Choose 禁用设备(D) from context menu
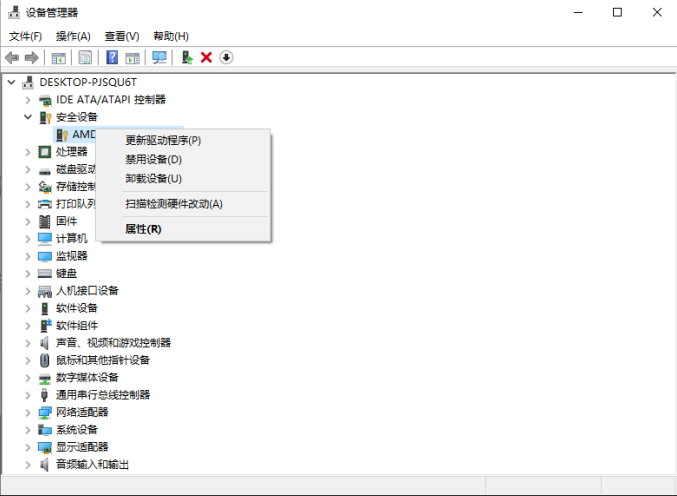The image size is (677, 496). [183, 159]
